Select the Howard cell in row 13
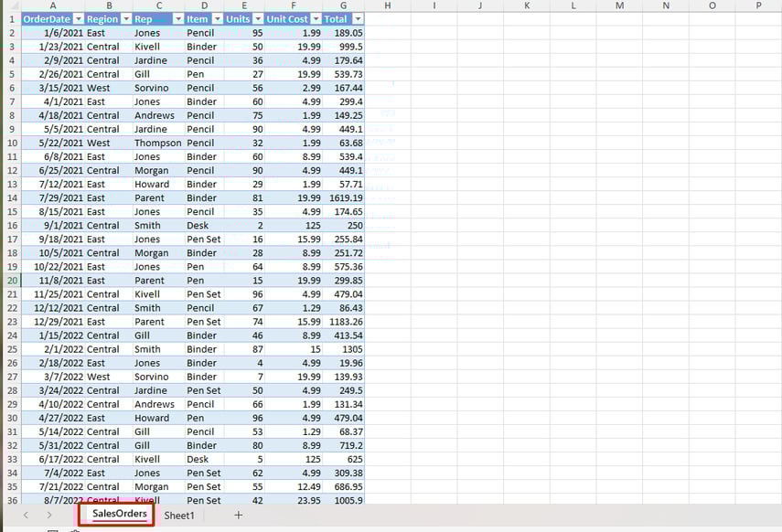 [158, 185]
